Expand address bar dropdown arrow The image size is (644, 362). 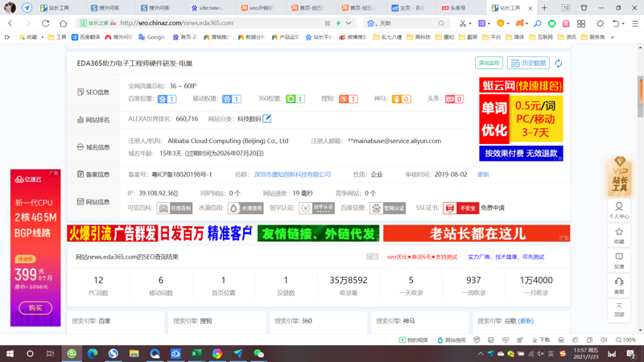(x=349, y=23)
